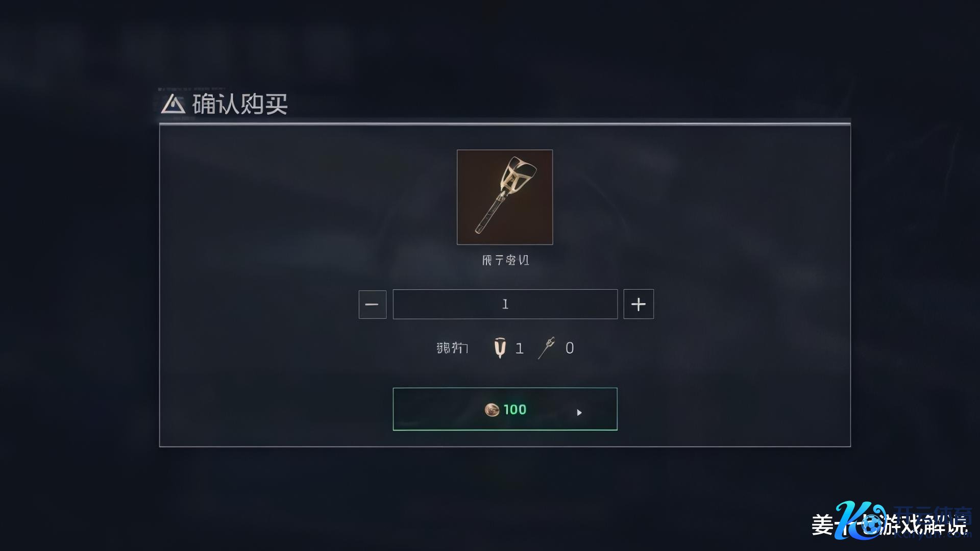Screen dimensions: 980x551
Task: Click the item name under the thumbnail
Action: (505, 260)
